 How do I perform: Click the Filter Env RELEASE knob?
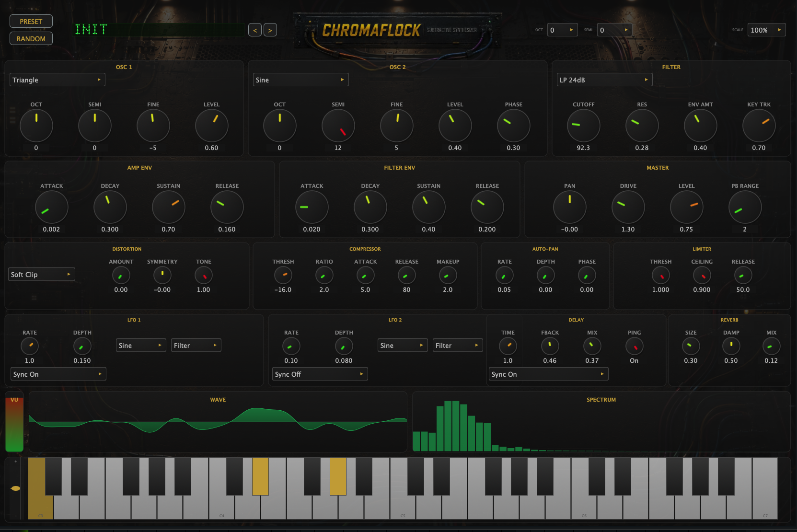click(487, 207)
